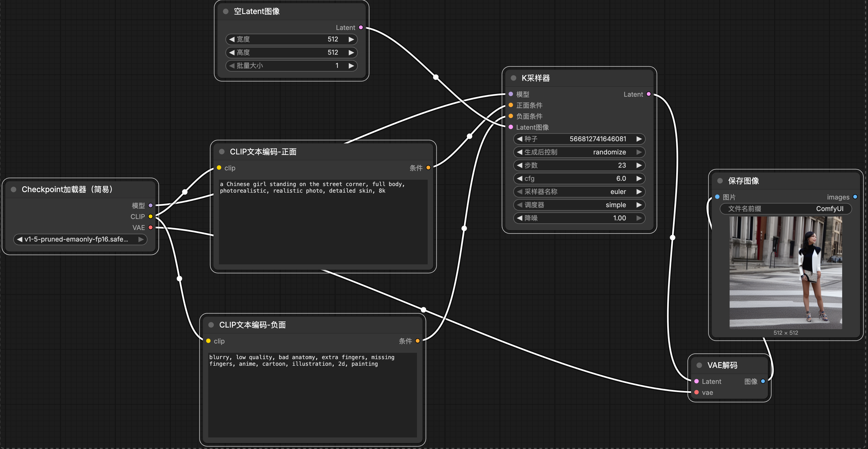Click K采样器 Latent图像 input socket
The width and height of the screenshot is (868, 449).
pos(511,127)
